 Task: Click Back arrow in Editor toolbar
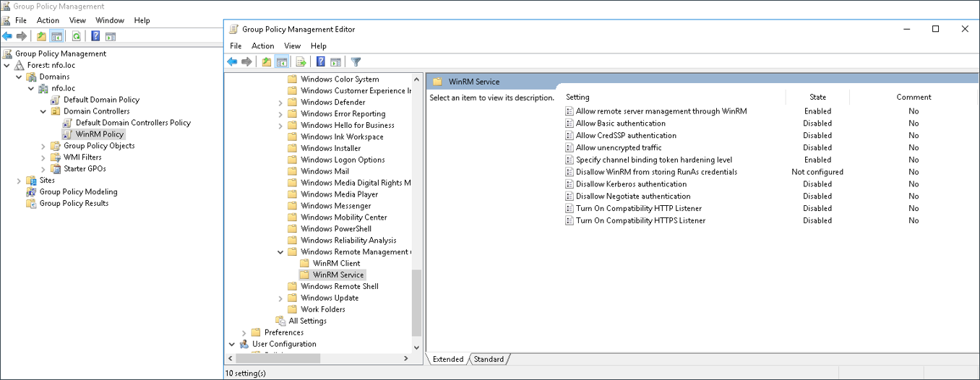point(232,62)
